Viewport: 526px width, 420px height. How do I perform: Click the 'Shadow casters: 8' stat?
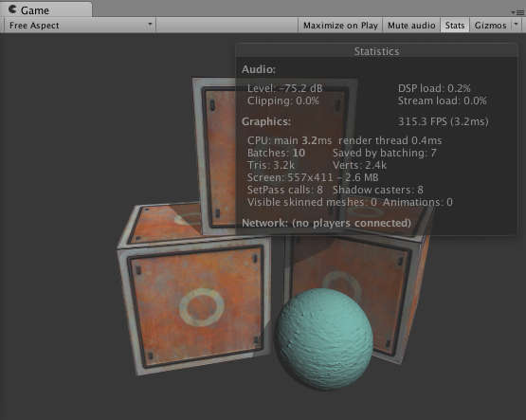[378, 190]
